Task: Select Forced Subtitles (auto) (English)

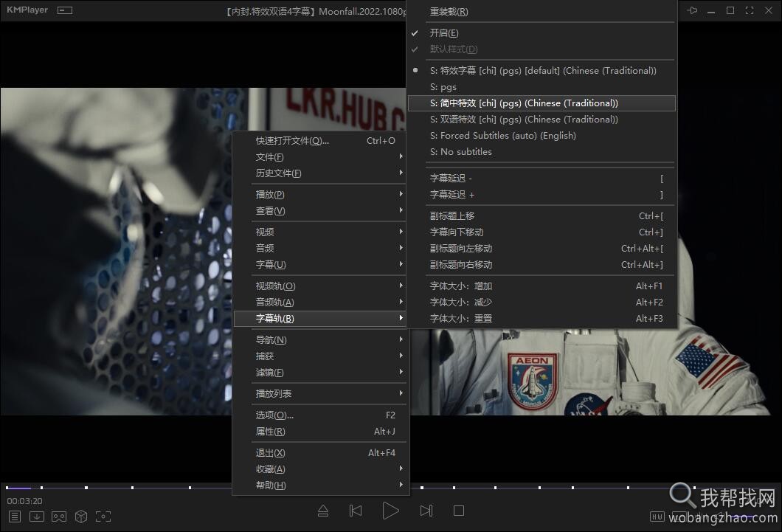Action: (541, 136)
